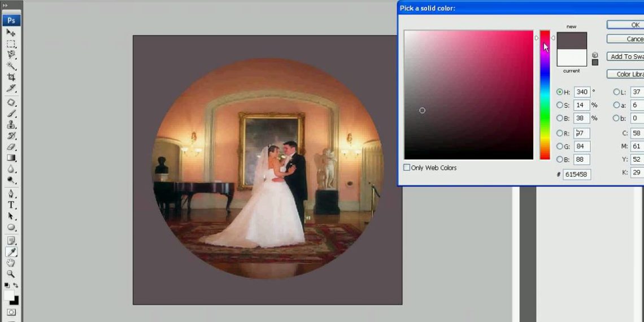Select the S saturation radio button

559,105
